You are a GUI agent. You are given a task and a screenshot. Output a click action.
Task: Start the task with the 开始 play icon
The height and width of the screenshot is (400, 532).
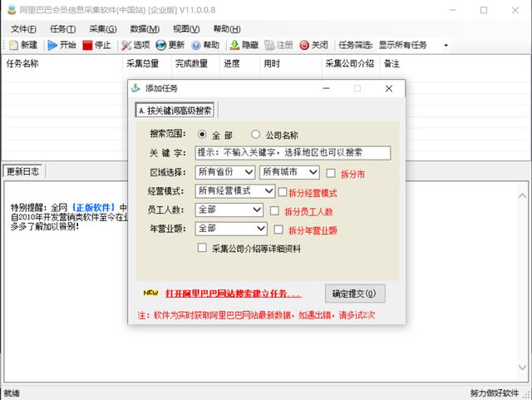point(52,45)
